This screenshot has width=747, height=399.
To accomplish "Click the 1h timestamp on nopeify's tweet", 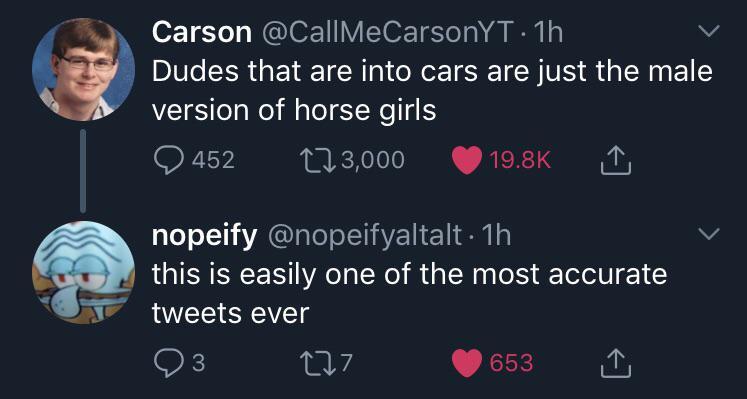I will [496, 235].
